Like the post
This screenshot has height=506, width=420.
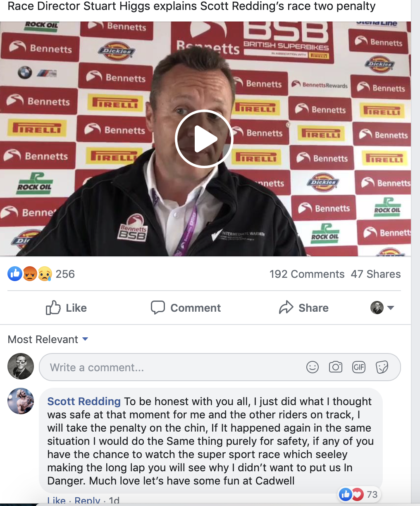pyautogui.click(x=66, y=308)
